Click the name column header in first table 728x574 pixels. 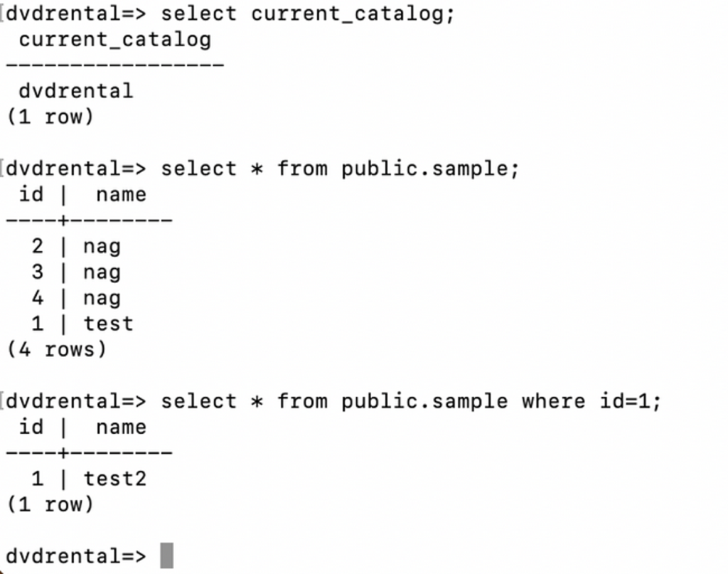click(x=121, y=195)
